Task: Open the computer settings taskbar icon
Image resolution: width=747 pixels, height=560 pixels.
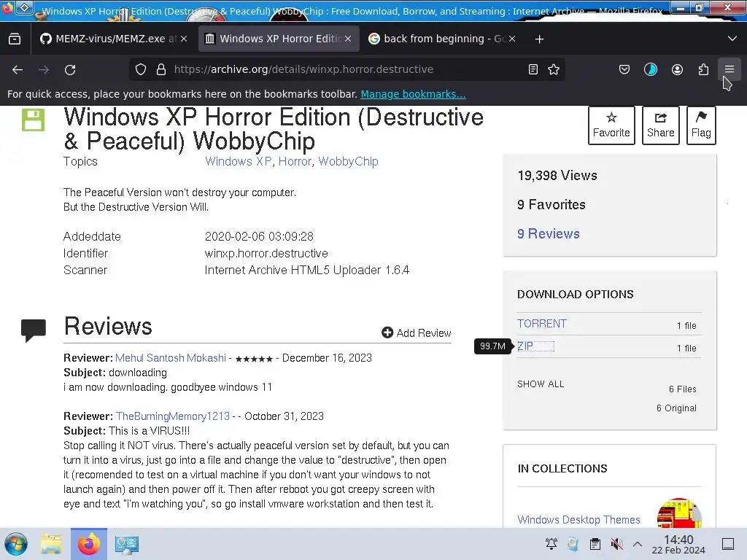Action: click(x=127, y=544)
